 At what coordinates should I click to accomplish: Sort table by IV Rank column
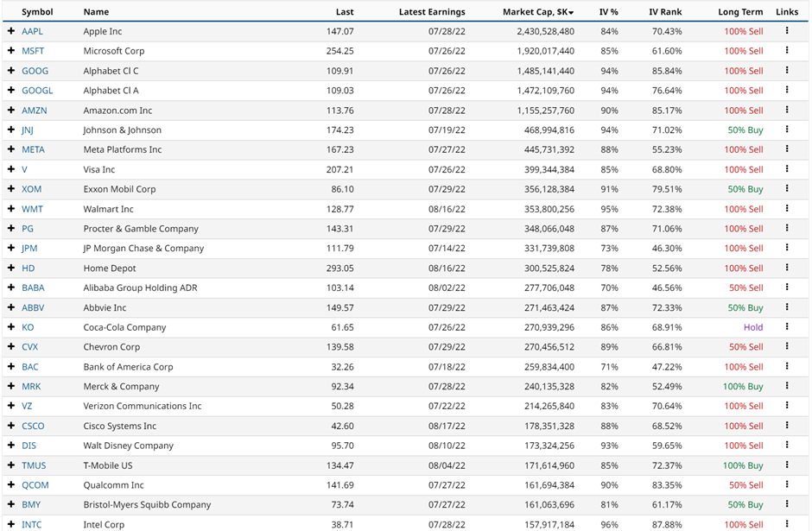pos(665,12)
